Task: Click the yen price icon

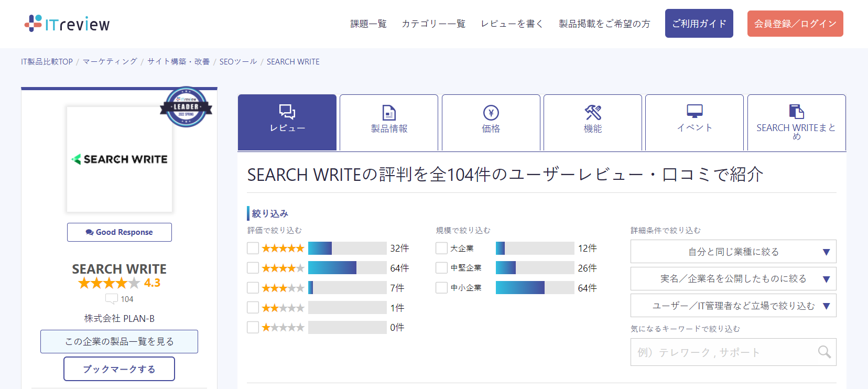Action: click(491, 113)
